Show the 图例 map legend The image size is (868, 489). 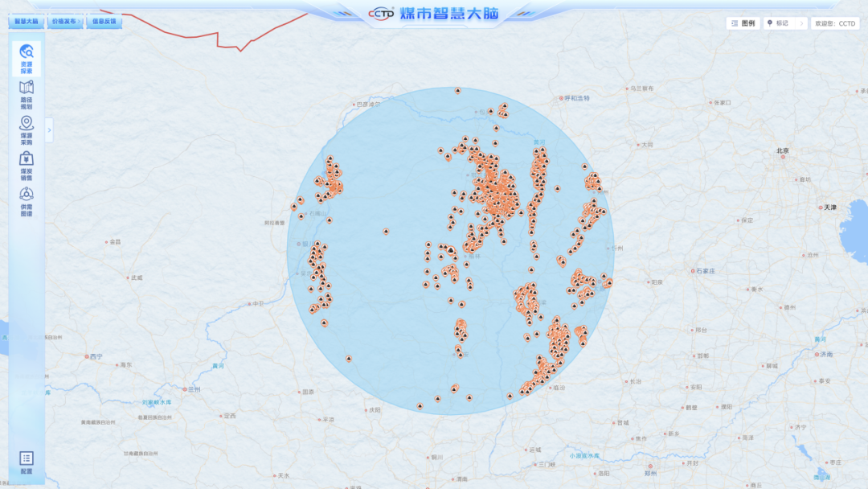743,23
